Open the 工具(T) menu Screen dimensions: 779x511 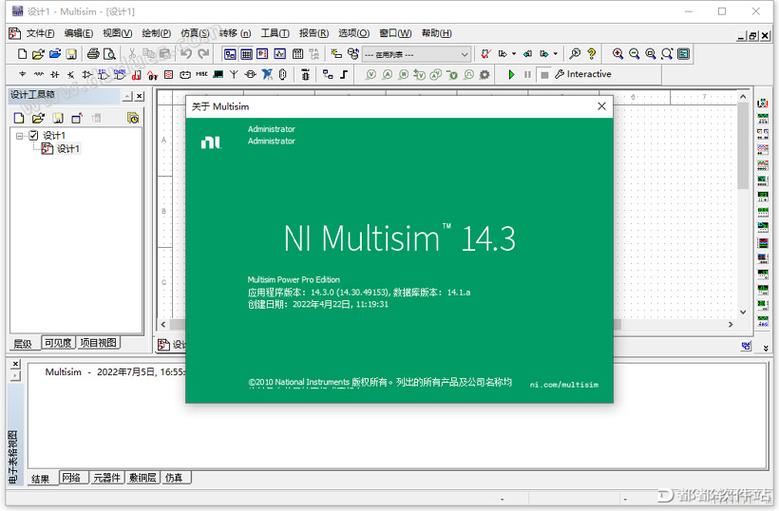275,33
